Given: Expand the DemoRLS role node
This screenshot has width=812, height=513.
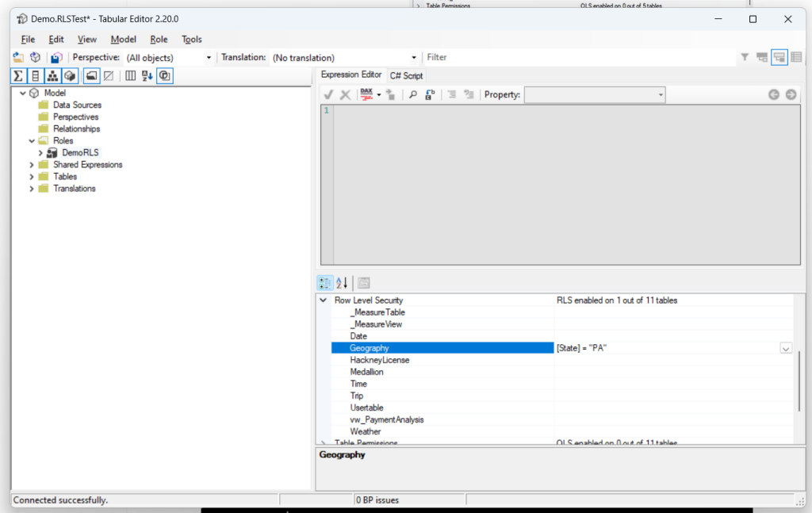Looking at the screenshot, I should [41, 152].
